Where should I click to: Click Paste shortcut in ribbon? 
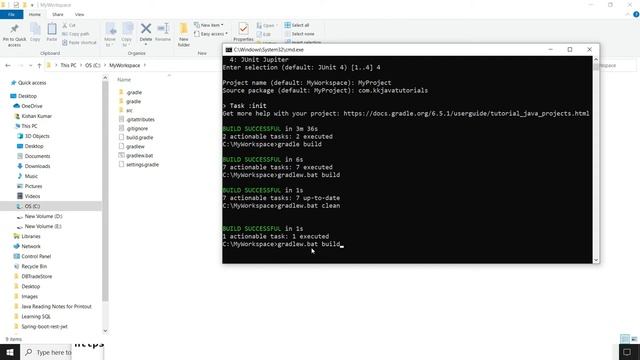click(80, 42)
